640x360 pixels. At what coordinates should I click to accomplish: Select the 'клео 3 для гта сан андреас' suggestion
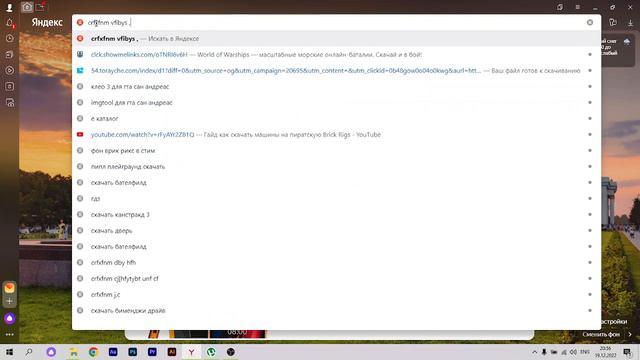pyautogui.click(x=336, y=87)
